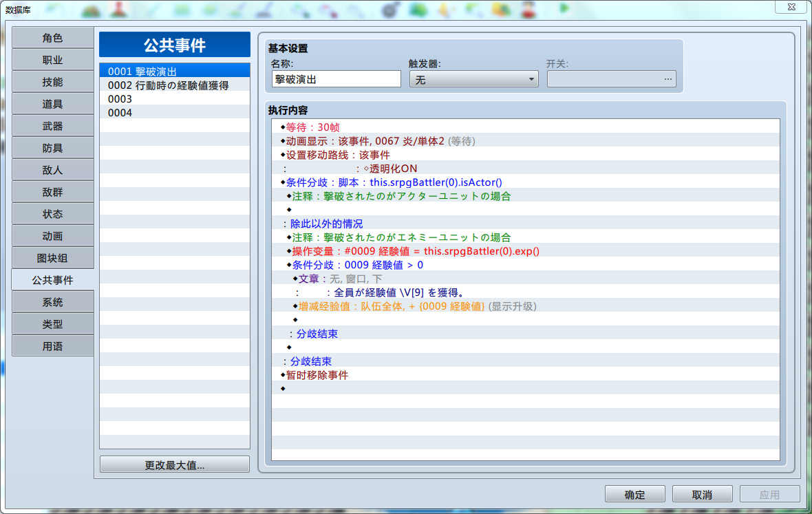Select the 增减经验值:队伍全体 command
Viewport: 812px width, 514px height.
[526, 306]
